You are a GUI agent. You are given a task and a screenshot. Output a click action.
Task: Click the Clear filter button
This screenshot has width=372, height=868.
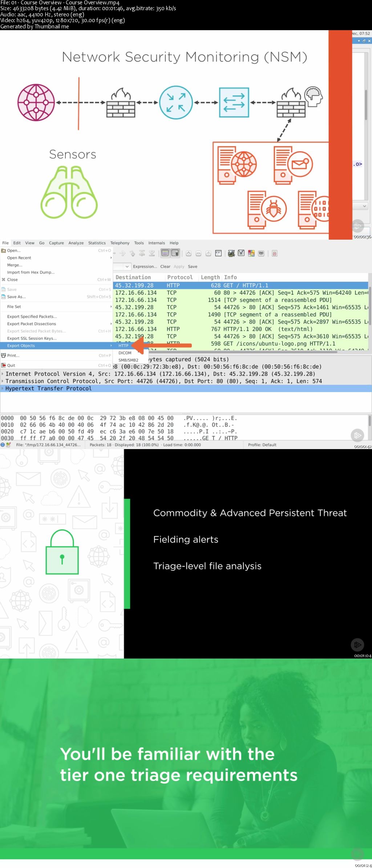point(165,267)
